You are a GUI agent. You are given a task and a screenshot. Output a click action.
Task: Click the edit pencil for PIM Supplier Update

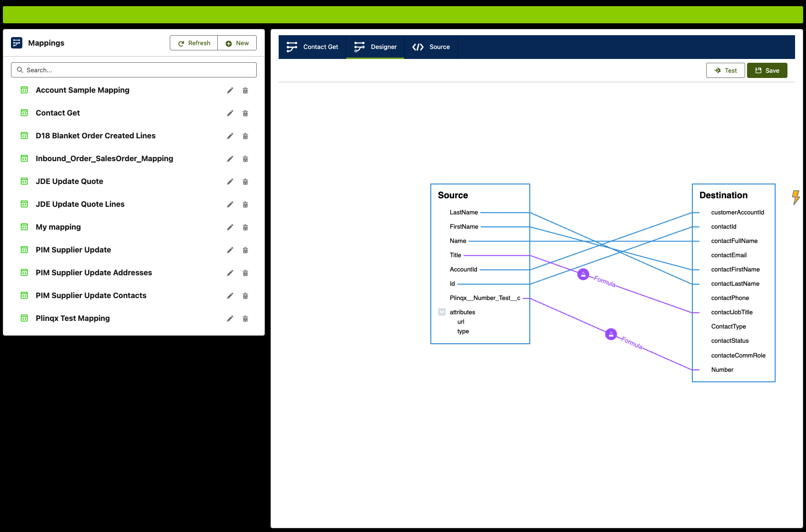point(230,250)
